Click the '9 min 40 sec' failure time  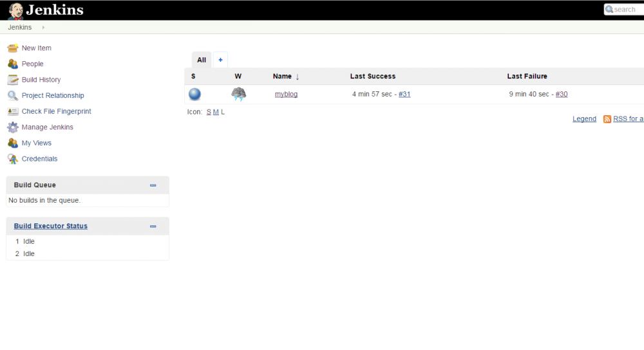529,94
